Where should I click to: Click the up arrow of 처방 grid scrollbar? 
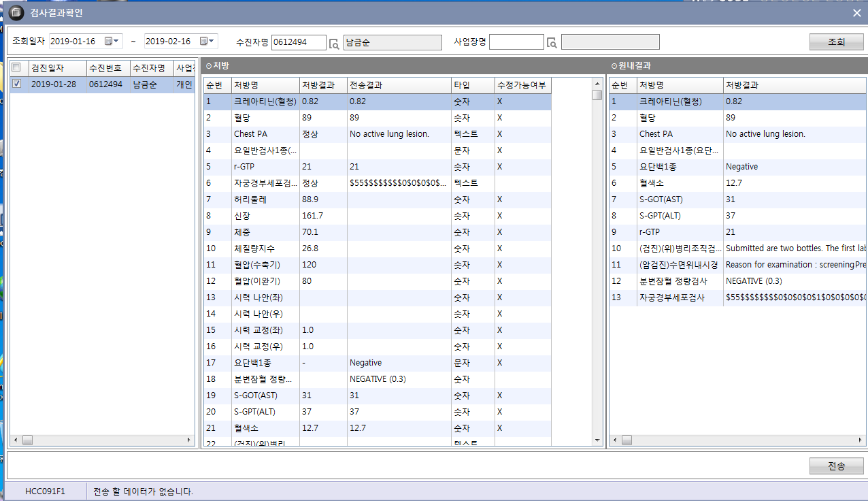click(x=597, y=83)
